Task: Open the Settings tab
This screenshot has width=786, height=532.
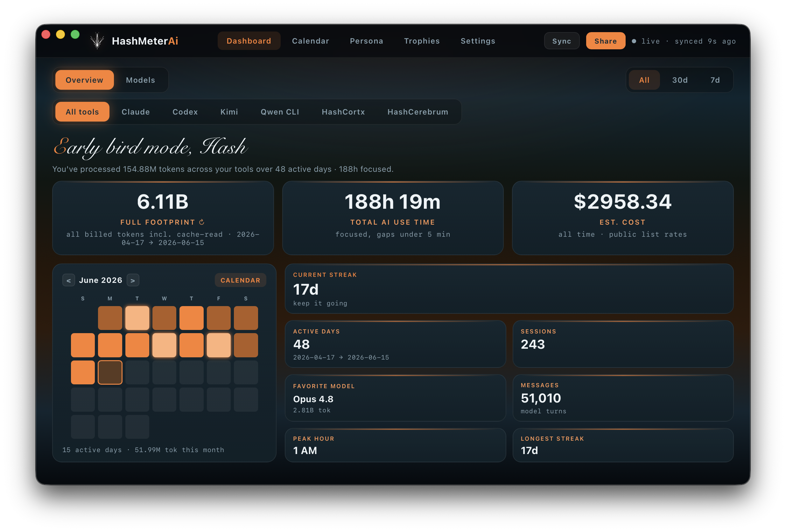Action: coord(478,41)
